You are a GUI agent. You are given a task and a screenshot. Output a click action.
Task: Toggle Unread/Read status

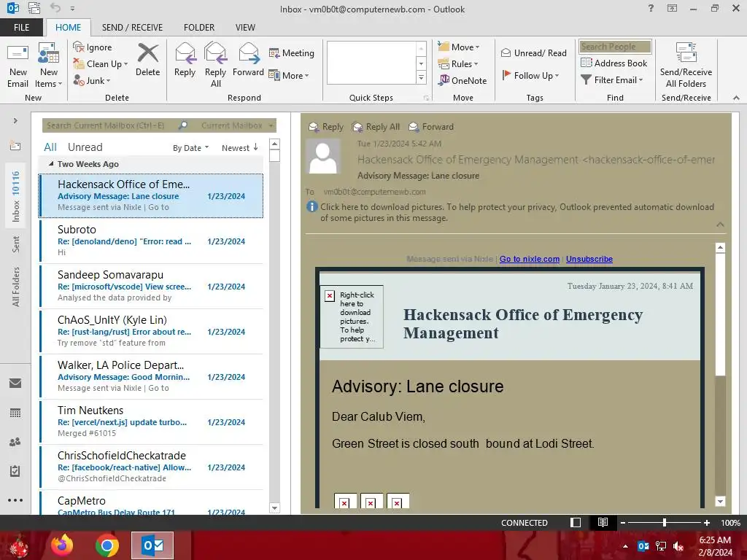[533, 52]
